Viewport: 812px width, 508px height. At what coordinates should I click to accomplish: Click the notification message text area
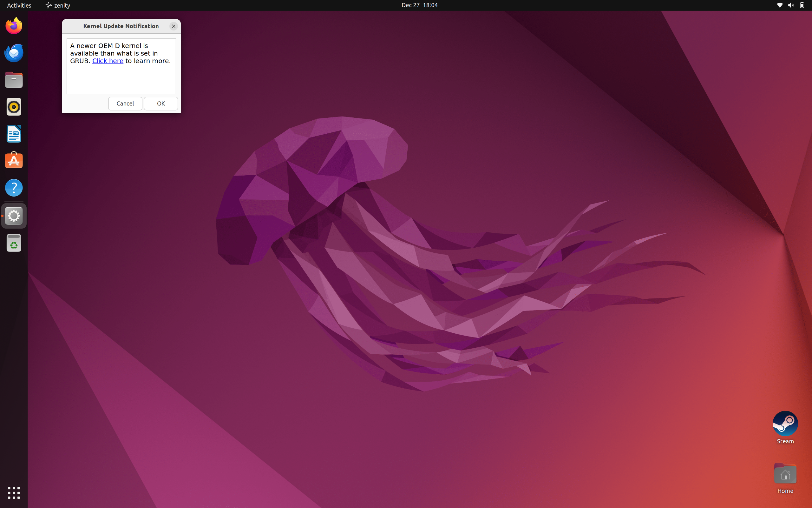121,66
